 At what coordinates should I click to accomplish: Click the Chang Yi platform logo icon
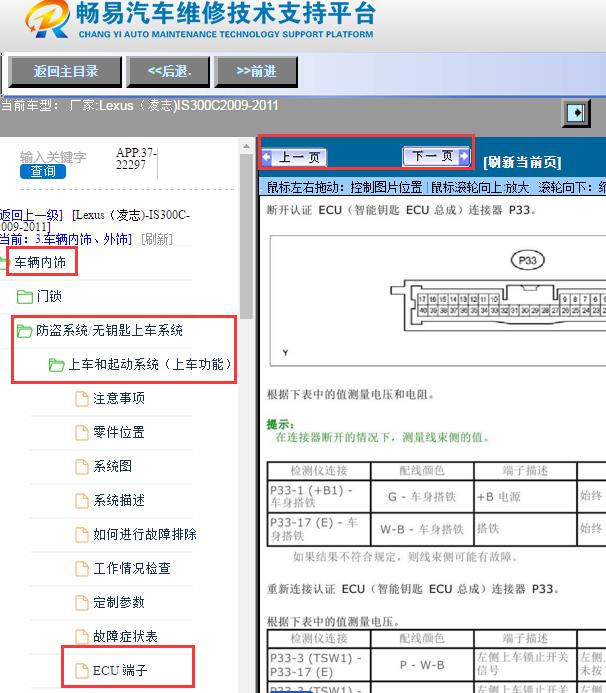[x=48, y=19]
